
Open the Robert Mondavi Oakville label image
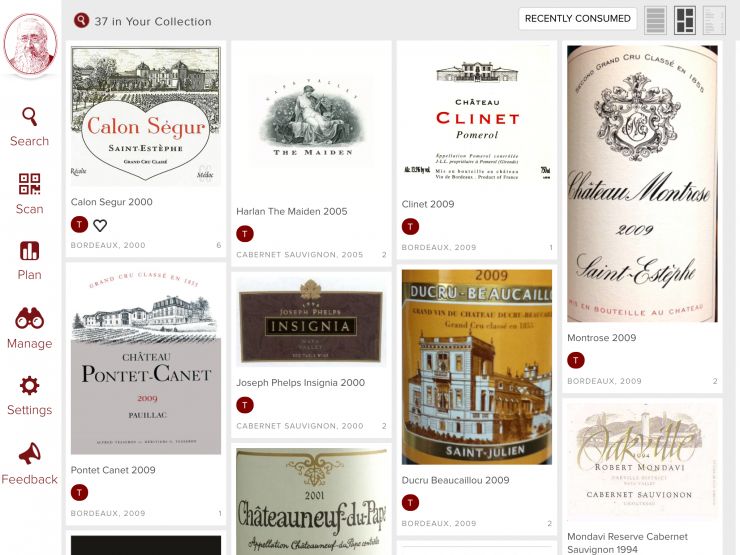[x=642, y=462]
